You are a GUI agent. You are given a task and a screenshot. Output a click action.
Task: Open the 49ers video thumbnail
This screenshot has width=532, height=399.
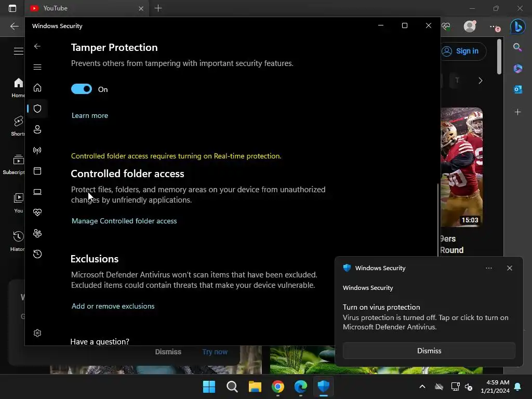pos(461,167)
